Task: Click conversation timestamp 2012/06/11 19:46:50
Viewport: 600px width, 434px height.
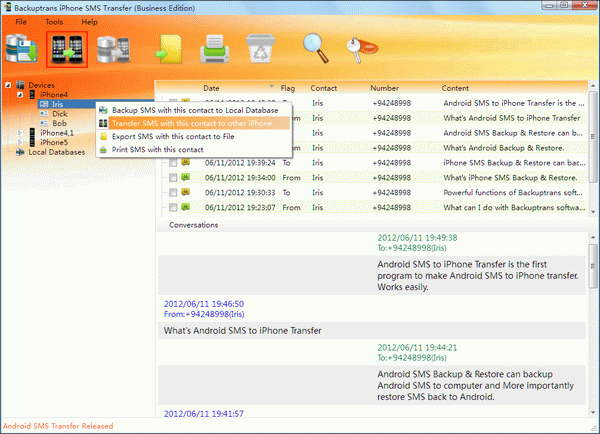Action: tap(204, 304)
